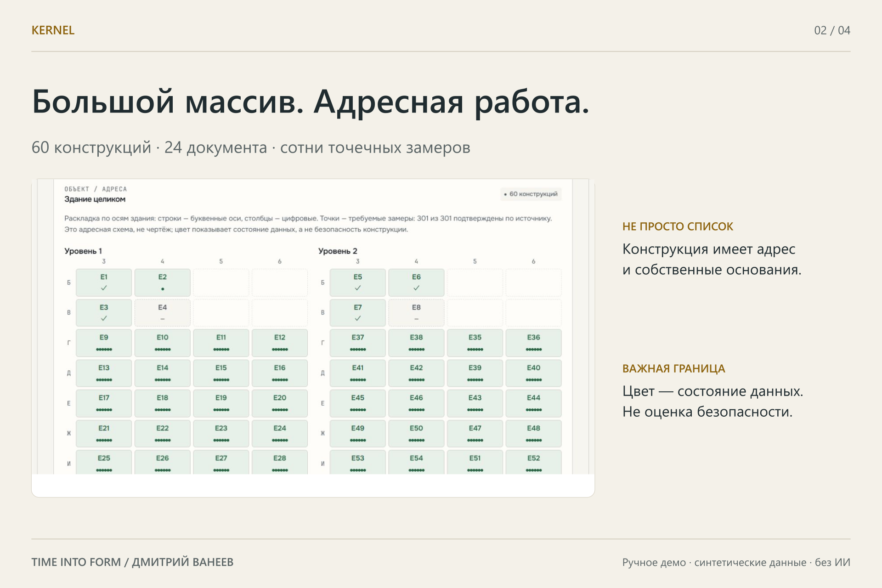Open construction E36
This screenshot has width=882, height=588.
(534, 343)
